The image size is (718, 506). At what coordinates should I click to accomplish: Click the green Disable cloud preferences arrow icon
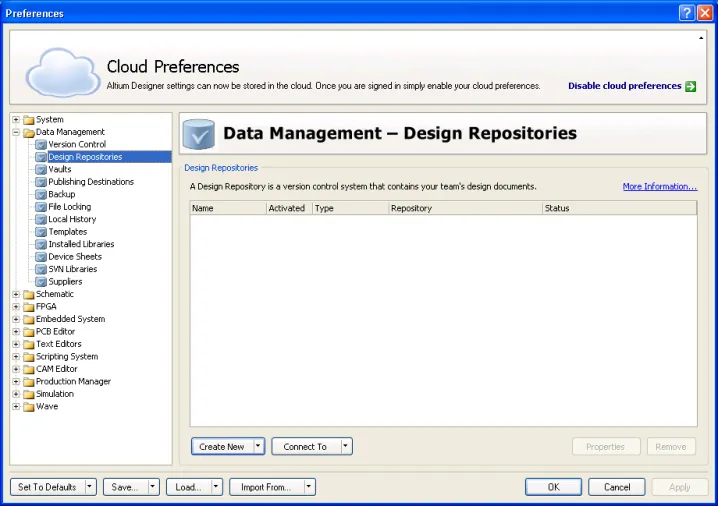691,86
